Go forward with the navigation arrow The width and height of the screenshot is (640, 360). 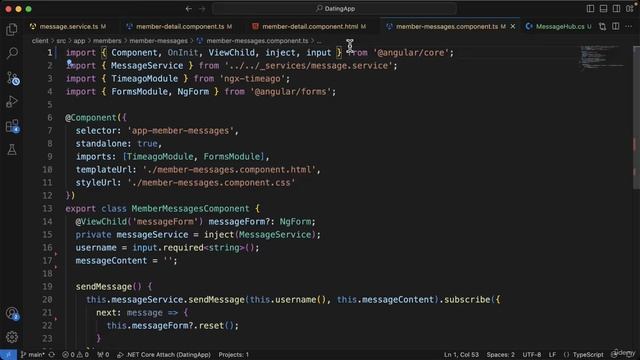pos(202,9)
